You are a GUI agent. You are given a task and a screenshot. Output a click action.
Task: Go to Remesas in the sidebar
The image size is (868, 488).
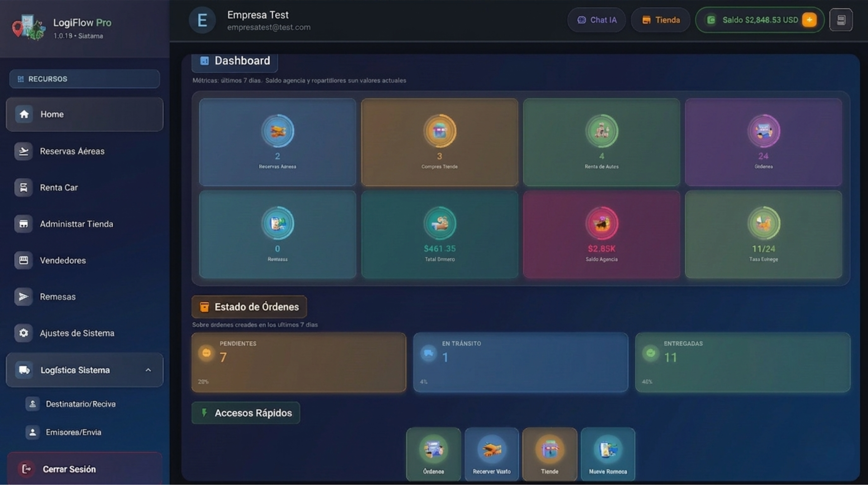point(57,297)
